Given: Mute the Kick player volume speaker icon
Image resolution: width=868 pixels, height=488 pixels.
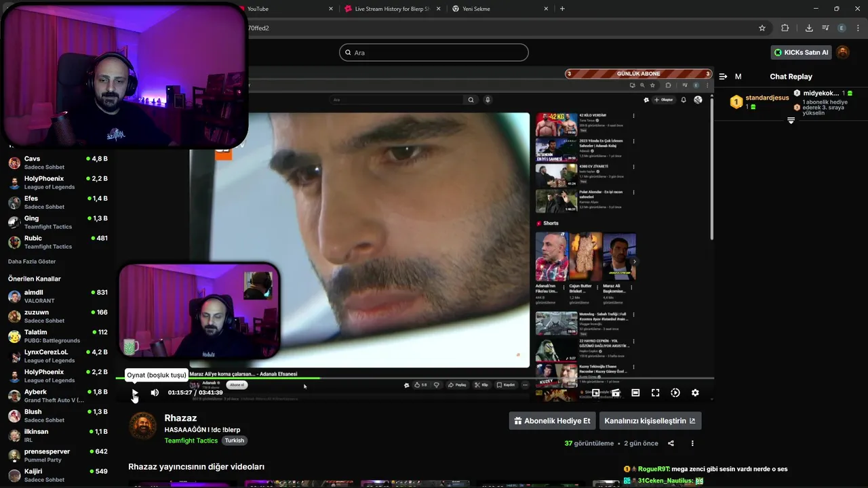Looking at the screenshot, I should (155, 392).
